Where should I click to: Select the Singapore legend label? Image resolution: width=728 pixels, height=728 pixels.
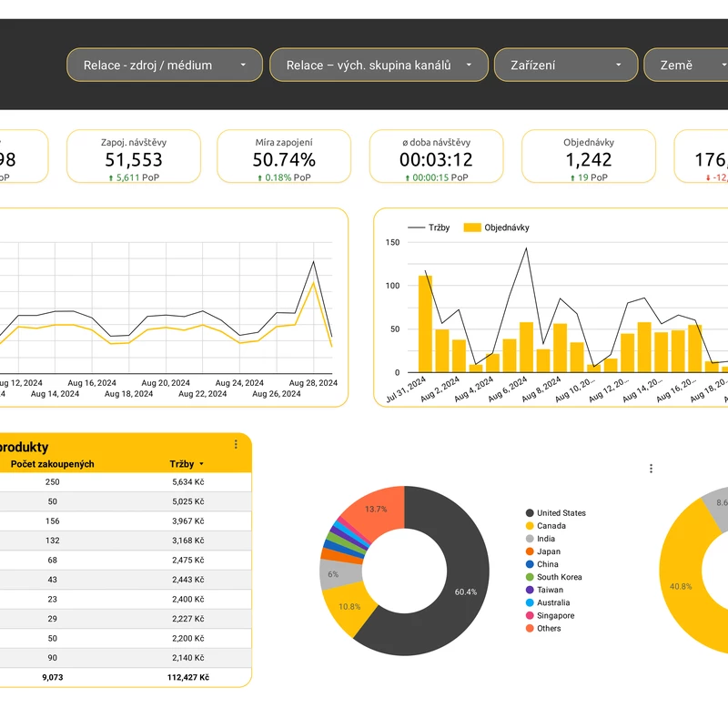[x=556, y=616]
